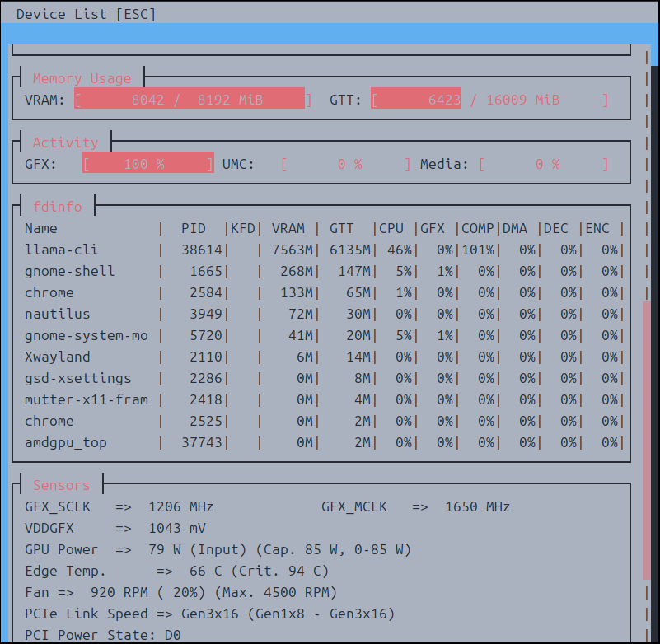Click the fdinfo section title
This screenshot has width=660, height=644.
(x=57, y=207)
